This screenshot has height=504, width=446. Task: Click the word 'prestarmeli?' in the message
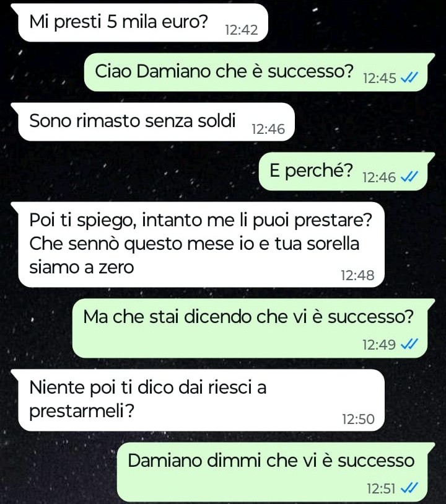(82, 411)
